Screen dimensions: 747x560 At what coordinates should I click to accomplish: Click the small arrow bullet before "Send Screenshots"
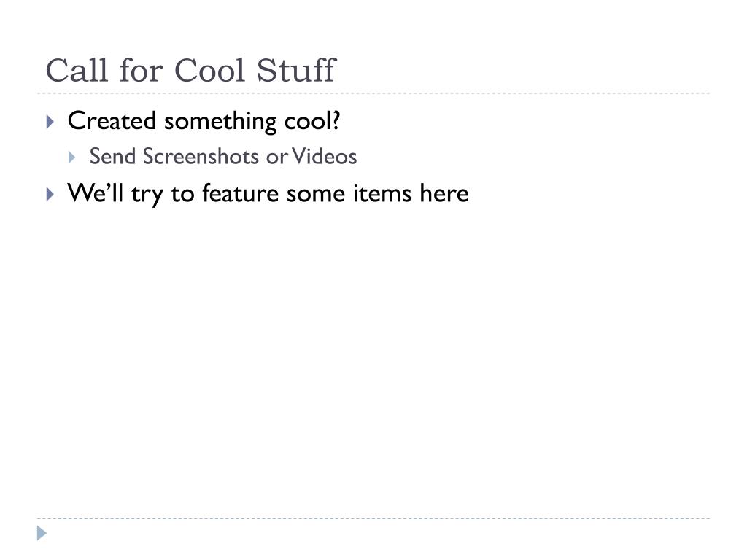coord(72,157)
